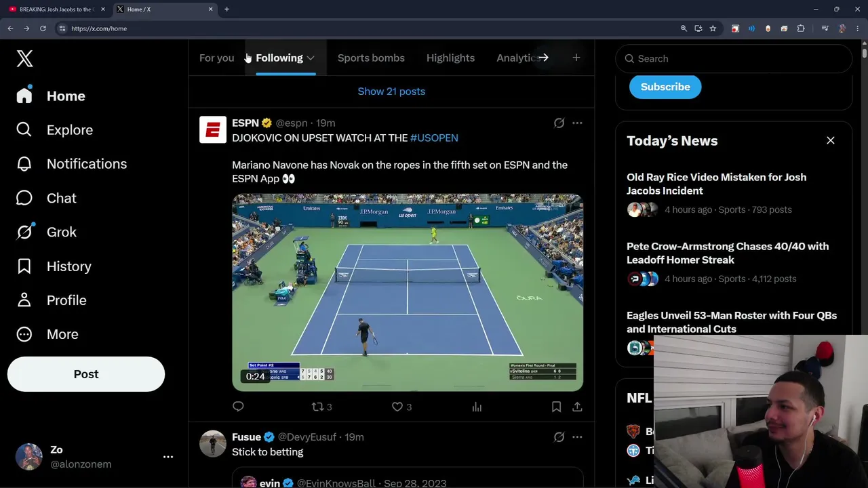
Task: Open ESPN's profile avatar
Action: click(x=213, y=129)
